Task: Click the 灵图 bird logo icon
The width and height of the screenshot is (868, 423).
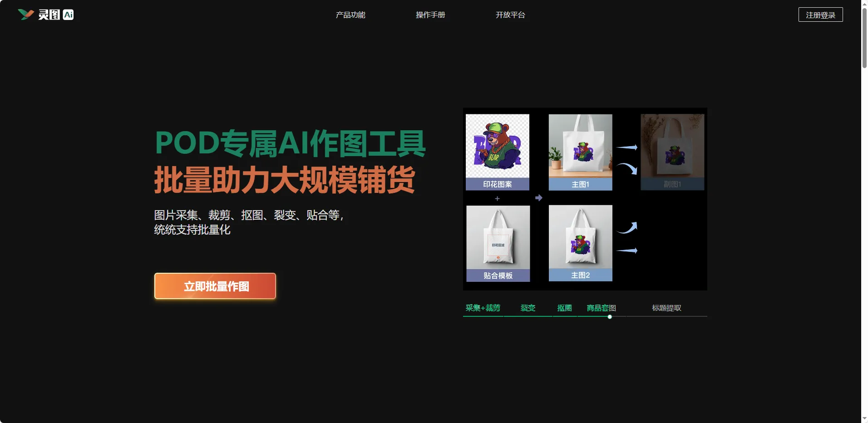Action: pyautogui.click(x=25, y=14)
